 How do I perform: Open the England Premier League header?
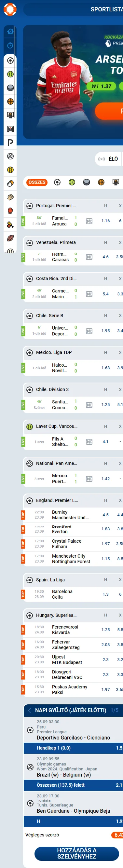click(57, 500)
